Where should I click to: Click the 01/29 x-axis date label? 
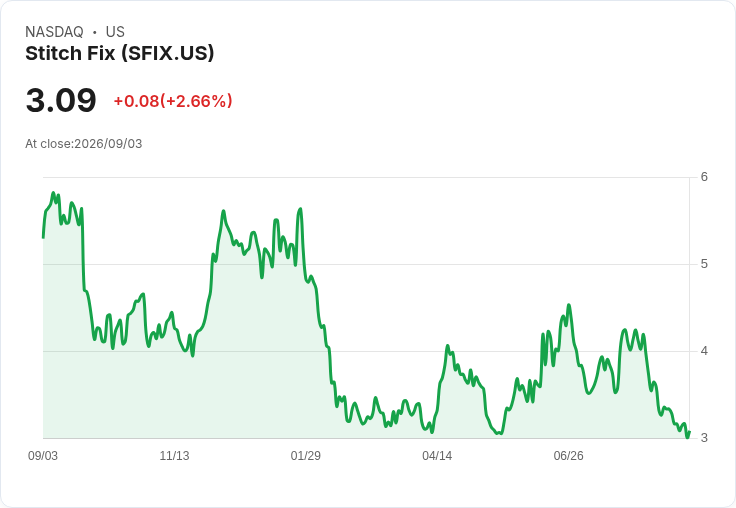click(x=306, y=455)
